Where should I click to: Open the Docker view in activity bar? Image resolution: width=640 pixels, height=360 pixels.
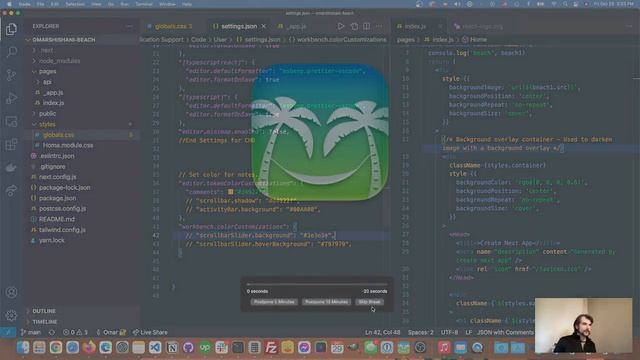(x=11, y=167)
